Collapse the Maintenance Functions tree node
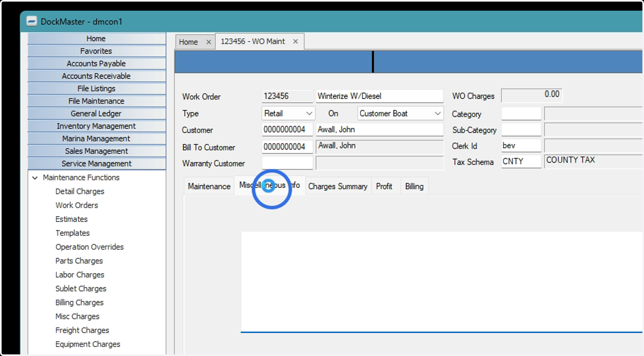 point(35,178)
